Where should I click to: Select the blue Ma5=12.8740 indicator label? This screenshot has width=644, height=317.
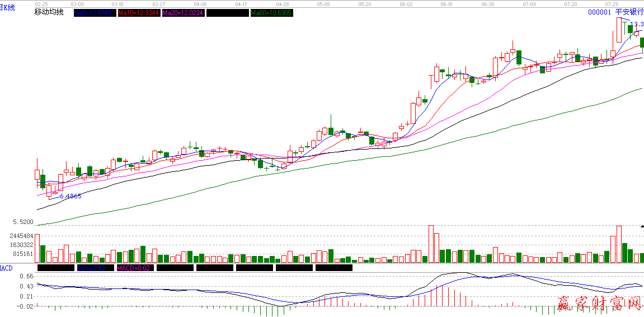pyautogui.click(x=93, y=13)
